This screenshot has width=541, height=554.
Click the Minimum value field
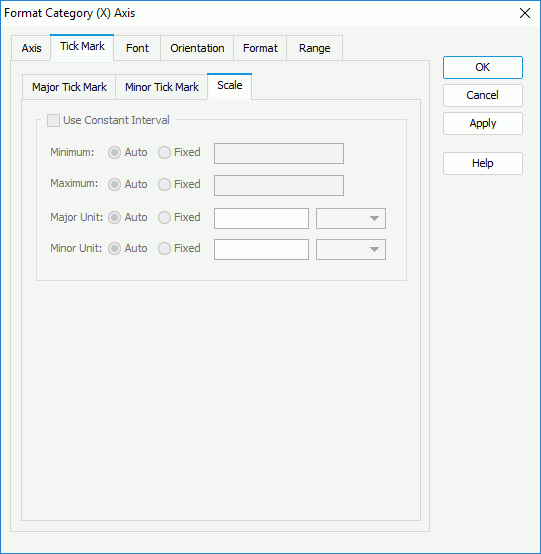[x=279, y=153]
